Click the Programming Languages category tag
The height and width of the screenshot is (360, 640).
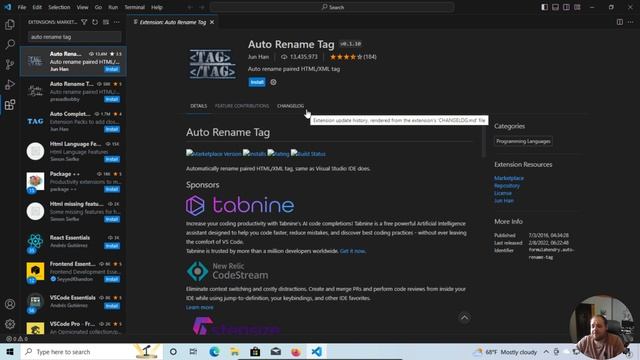[524, 141]
